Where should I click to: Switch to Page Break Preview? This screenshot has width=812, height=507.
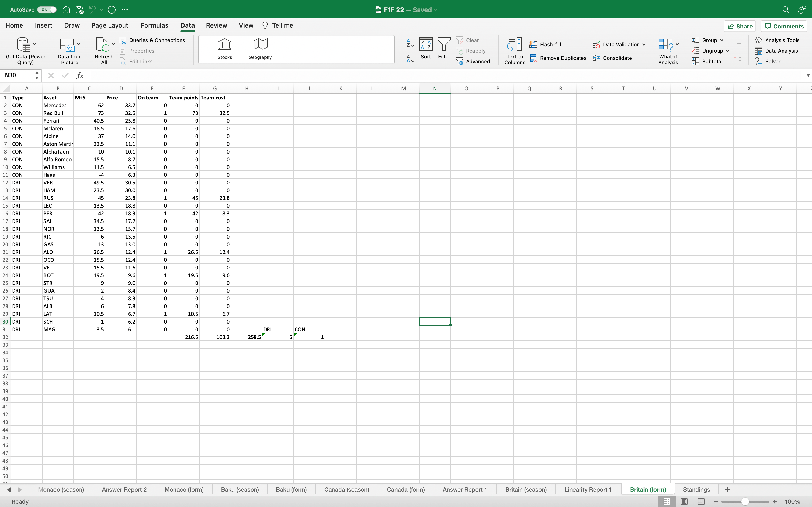click(701, 501)
